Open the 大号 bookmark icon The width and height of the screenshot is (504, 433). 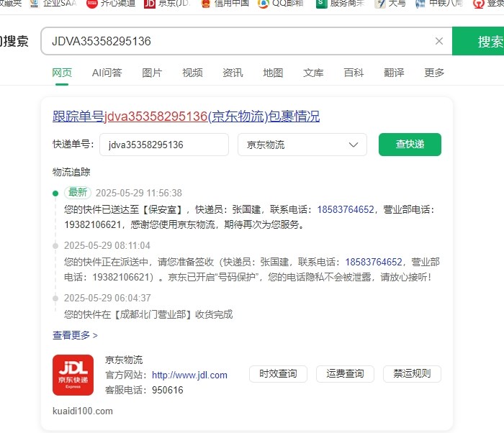pyautogui.click(x=380, y=4)
